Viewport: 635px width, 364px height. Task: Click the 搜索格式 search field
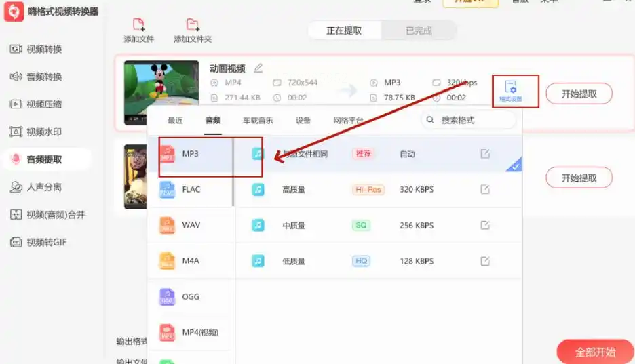click(469, 120)
